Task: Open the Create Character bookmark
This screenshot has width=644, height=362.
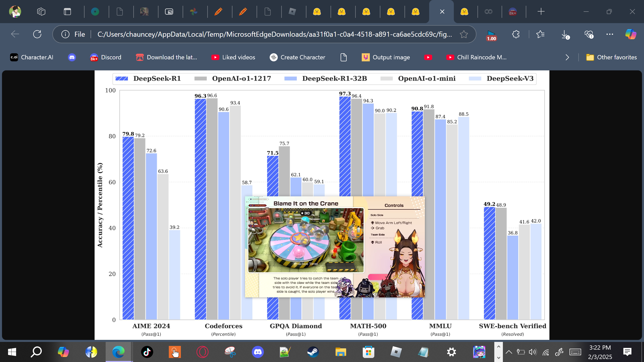Action: pyautogui.click(x=297, y=57)
